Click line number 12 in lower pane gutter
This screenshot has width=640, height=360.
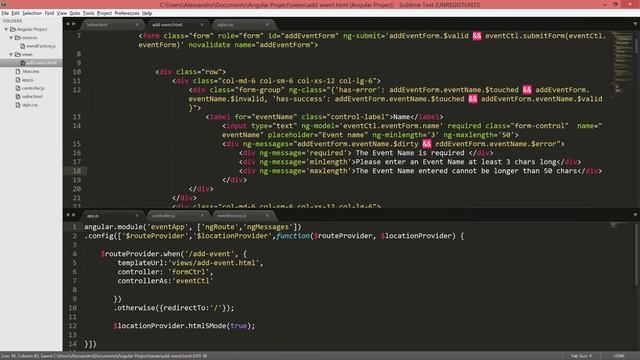point(72,326)
